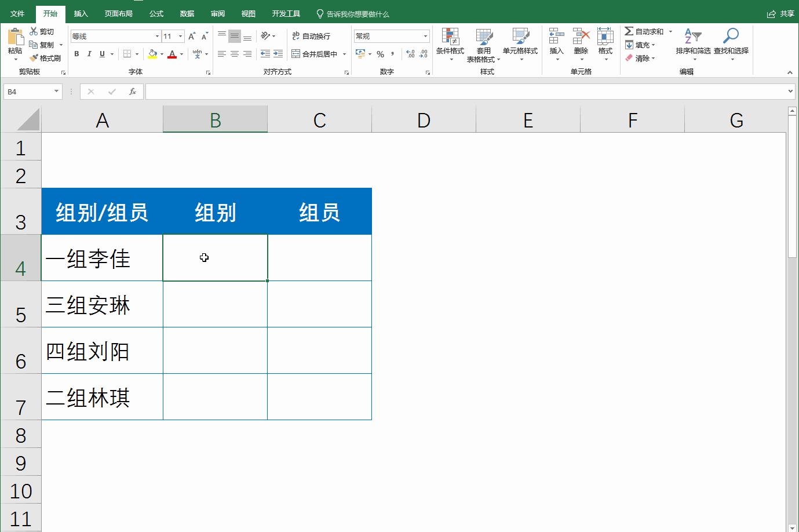
Task: Open the number format (常规) dropdown
Action: tap(424, 35)
